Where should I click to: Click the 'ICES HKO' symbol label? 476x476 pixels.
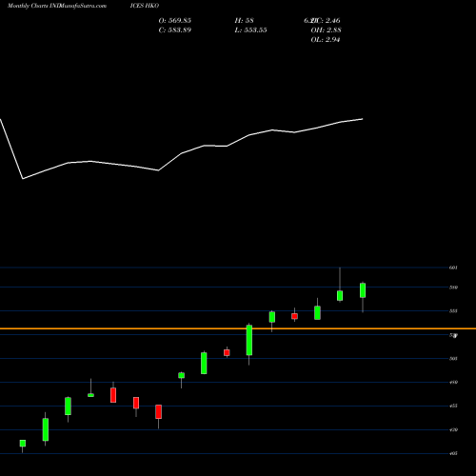tap(145, 6)
